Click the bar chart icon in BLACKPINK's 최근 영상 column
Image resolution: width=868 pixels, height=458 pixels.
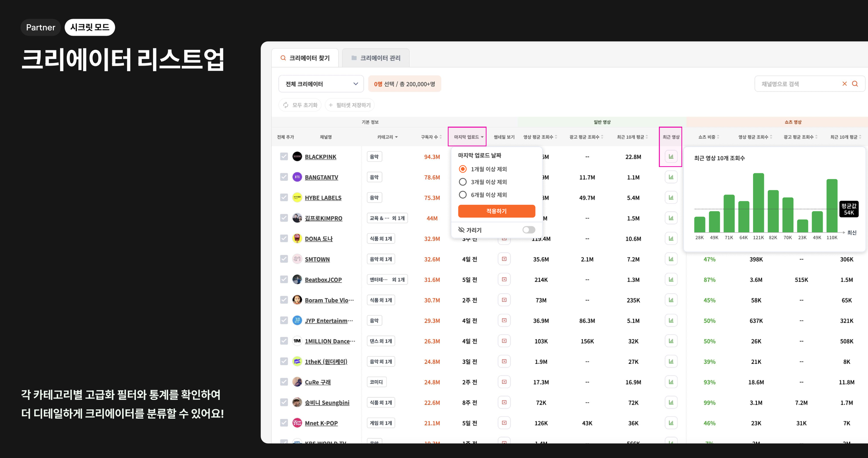tap(671, 157)
